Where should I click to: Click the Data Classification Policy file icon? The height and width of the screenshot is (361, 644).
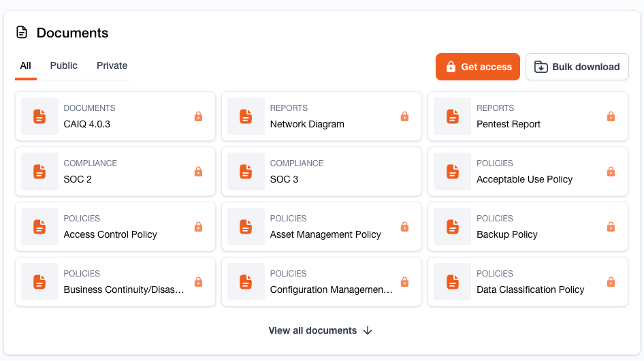(x=453, y=282)
